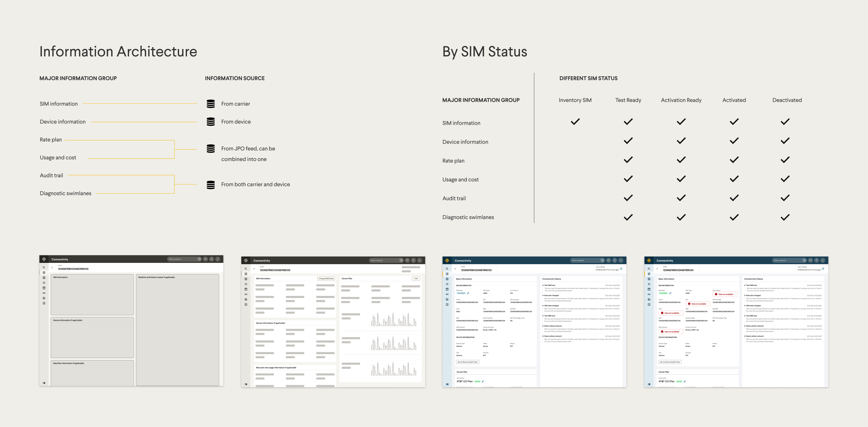The image size is (868, 427).
Task: Collapse sidebar using bottom icon in TEST READY mockup
Action: 447,384
